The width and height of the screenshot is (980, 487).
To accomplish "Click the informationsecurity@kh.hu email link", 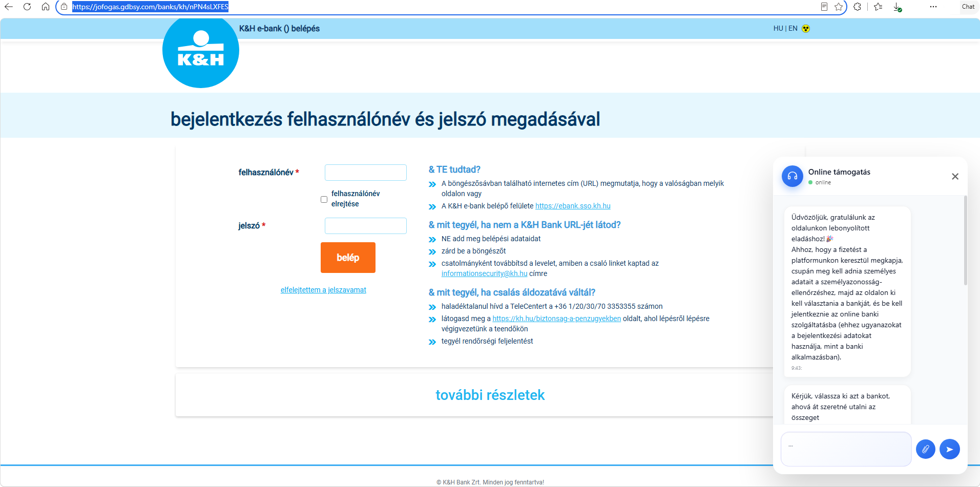I will coord(484,273).
